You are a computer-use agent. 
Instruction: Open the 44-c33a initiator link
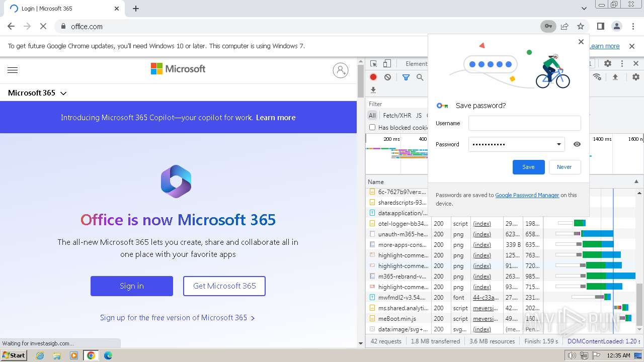(x=486, y=297)
